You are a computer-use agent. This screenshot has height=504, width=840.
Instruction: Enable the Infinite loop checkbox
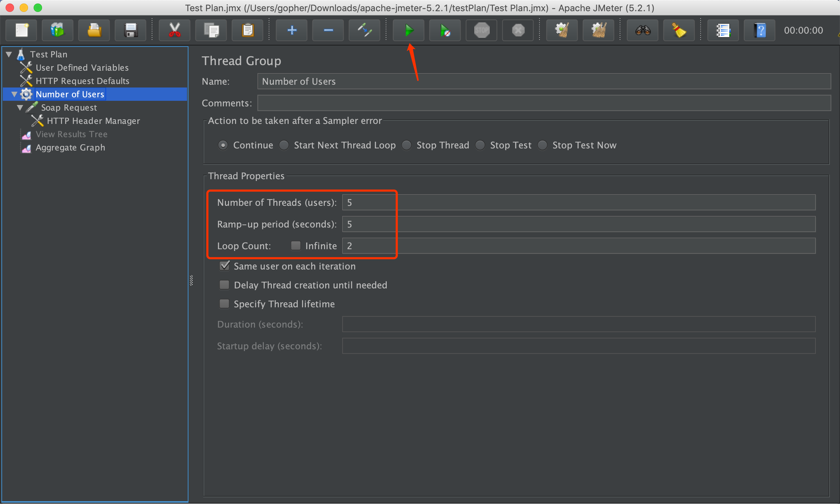[x=296, y=246]
